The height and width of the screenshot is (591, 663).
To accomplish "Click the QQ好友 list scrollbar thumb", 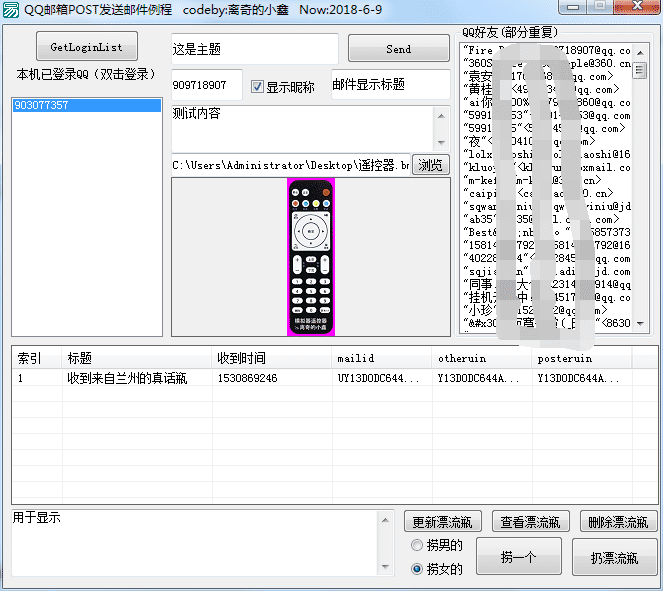I will click(x=640, y=70).
